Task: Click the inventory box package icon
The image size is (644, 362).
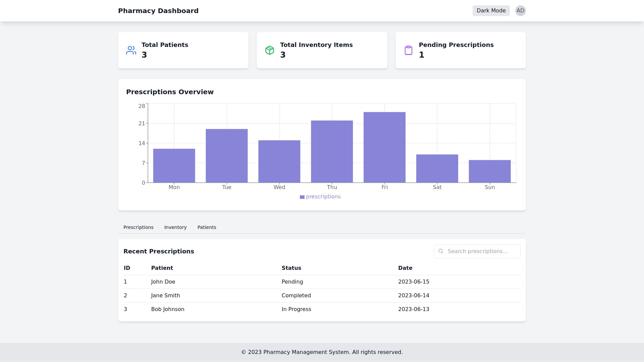Action: click(x=270, y=50)
